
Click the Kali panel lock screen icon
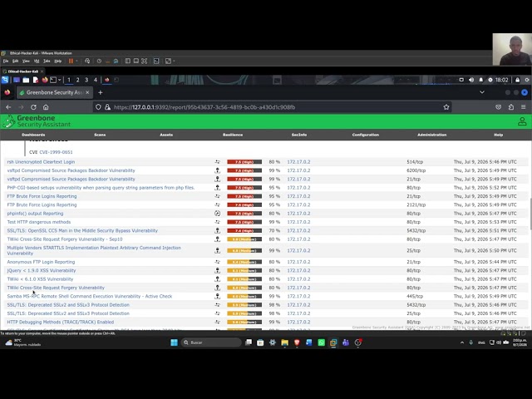pyautogui.click(x=517, y=80)
